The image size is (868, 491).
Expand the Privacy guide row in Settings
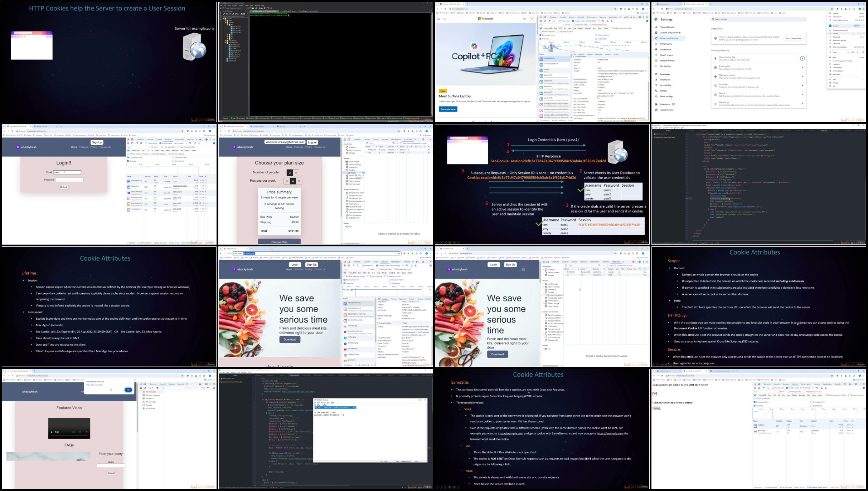[802, 68]
